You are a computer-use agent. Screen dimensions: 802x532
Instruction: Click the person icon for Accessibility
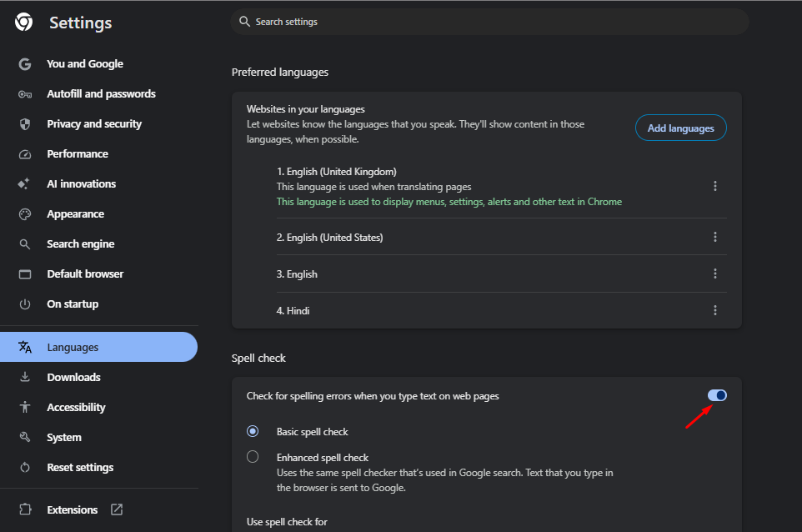(x=24, y=407)
